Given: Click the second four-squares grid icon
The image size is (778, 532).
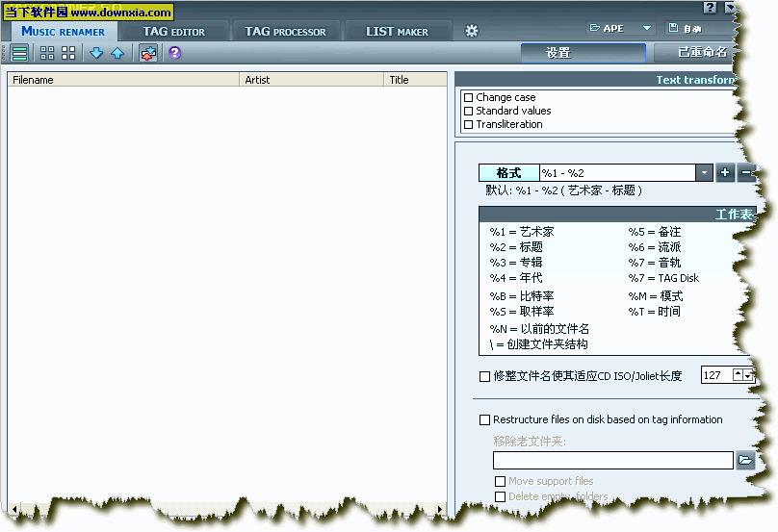Looking at the screenshot, I should click(67, 53).
